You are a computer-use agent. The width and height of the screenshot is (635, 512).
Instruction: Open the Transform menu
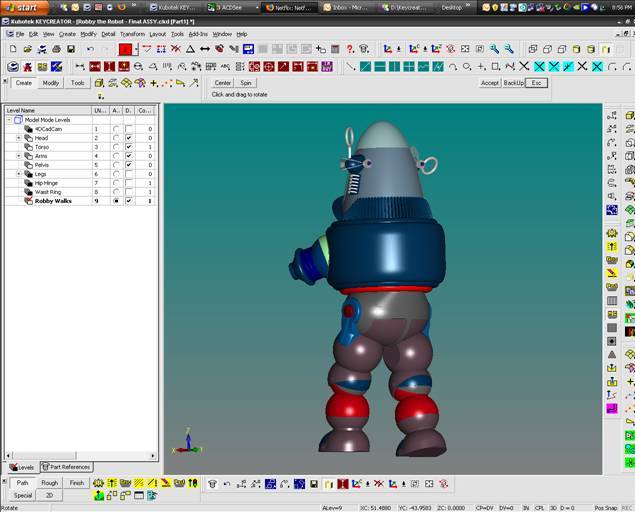point(132,34)
